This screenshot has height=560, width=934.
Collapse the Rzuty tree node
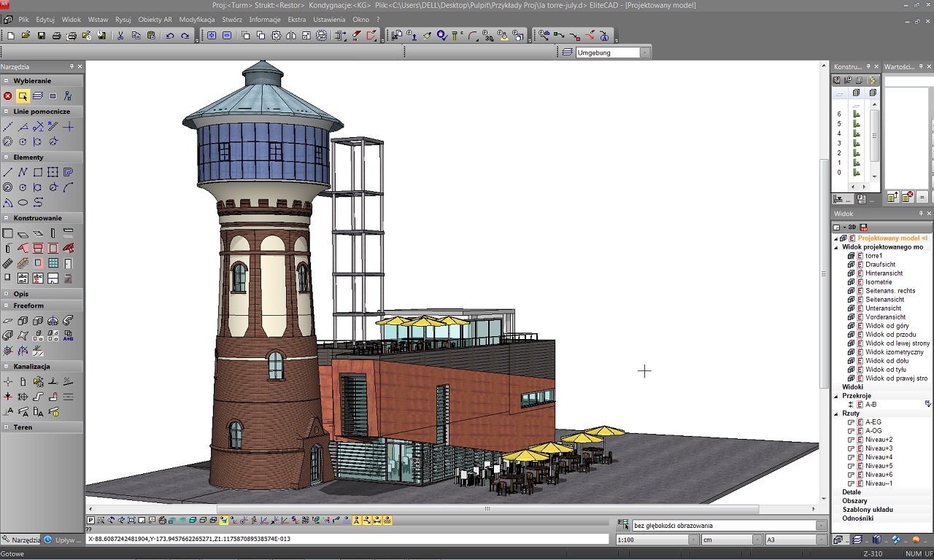coord(836,413)
